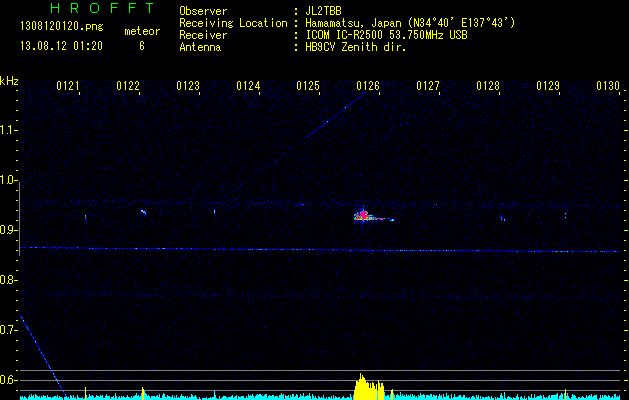Viewport: 629px width, 400px height.
Task: Click the kHz axis unit label
Action: [x=9, y=81]
